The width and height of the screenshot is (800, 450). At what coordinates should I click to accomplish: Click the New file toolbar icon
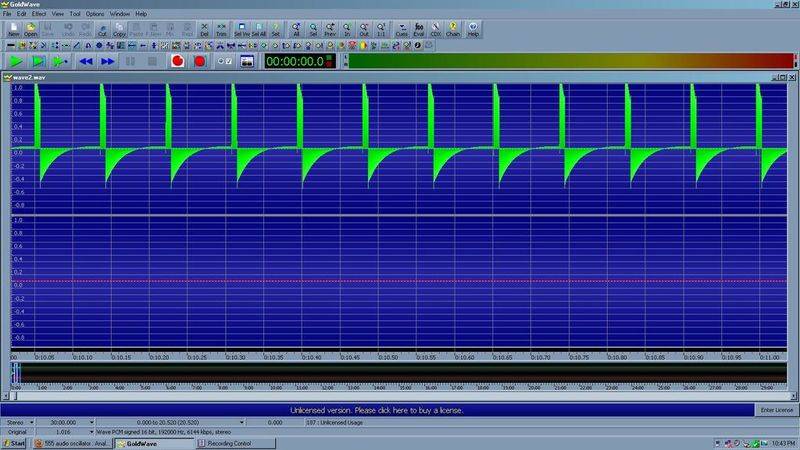point(13,30)
